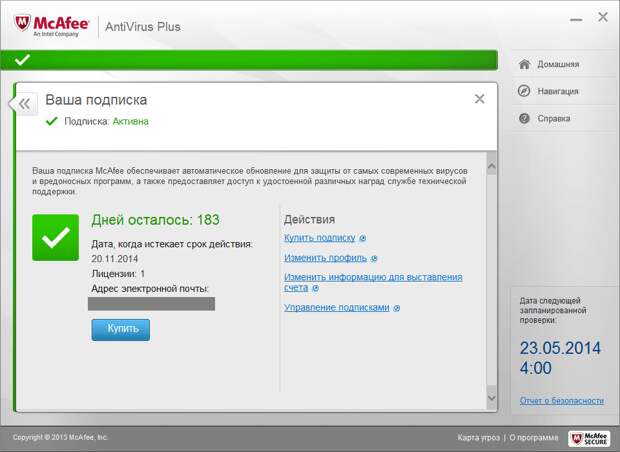The image size is (620, 452).
Task: Click the compass icon beside Навигация
Action: coord(524,91)
